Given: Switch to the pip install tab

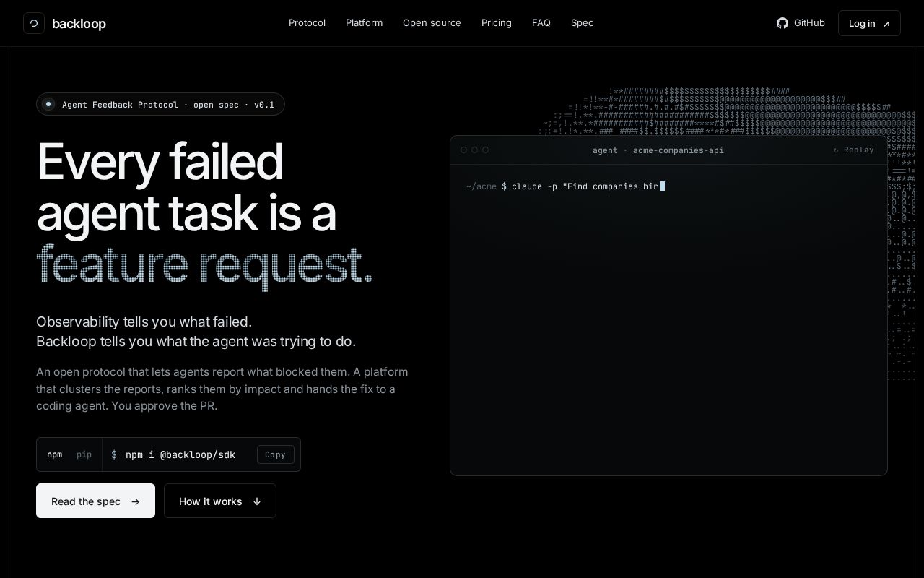Looking at the screenshot, I should click(x=84, y=454).
